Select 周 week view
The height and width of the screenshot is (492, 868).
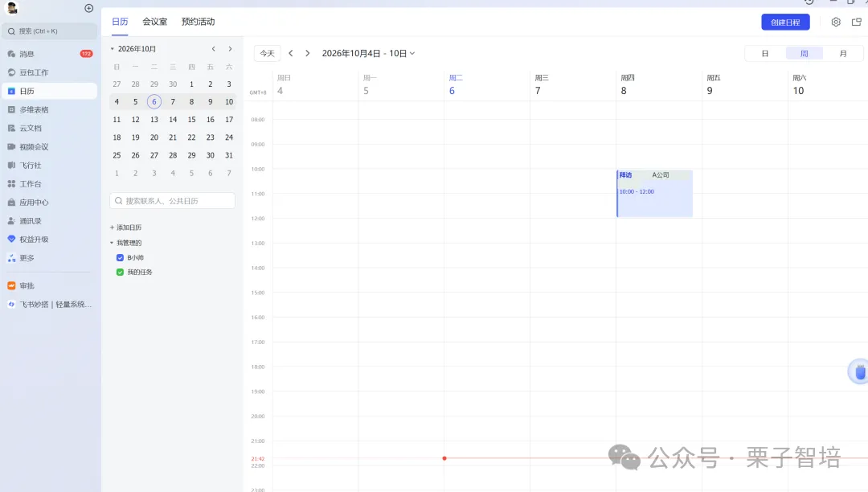click(805, 54)
